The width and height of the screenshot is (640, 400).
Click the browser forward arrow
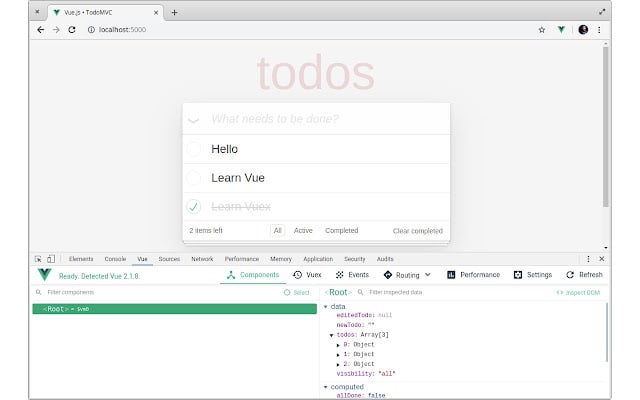tap(56, 30)
